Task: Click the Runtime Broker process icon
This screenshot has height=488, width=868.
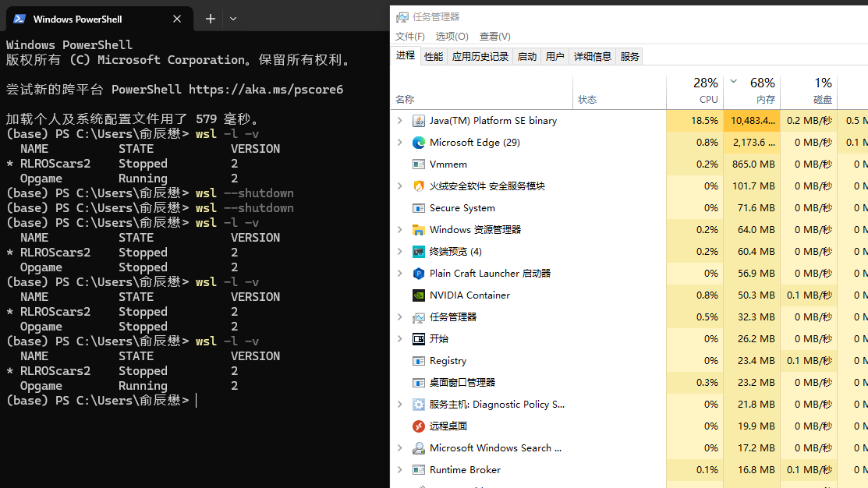Action: point(419,470)
